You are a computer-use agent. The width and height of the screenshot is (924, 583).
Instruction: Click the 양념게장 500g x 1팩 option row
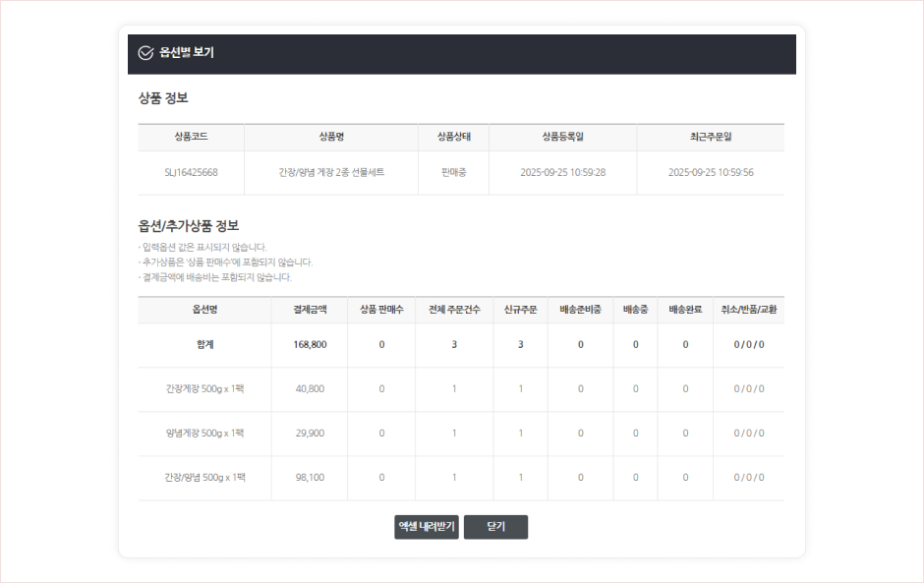pyautogui.click(x=204, y=434)
